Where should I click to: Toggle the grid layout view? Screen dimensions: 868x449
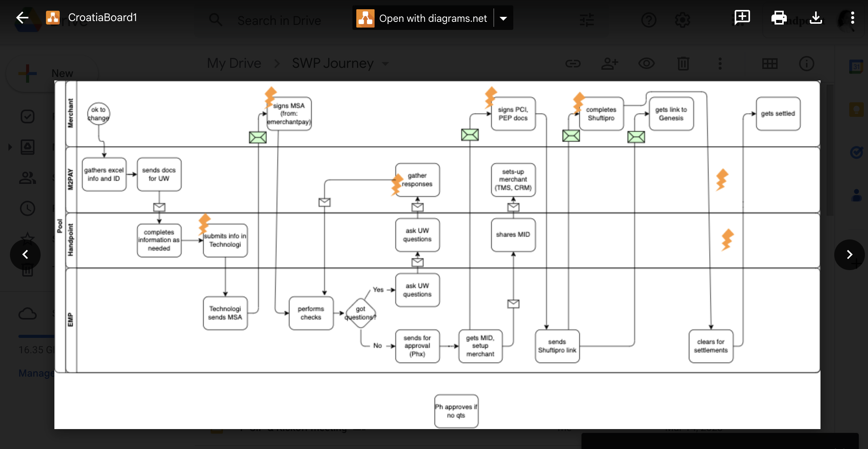[x=770, y=64]
